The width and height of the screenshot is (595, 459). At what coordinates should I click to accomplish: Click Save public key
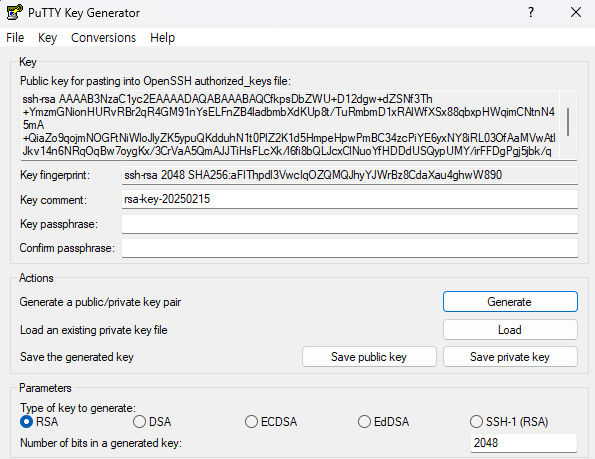[x=369, y=357]
